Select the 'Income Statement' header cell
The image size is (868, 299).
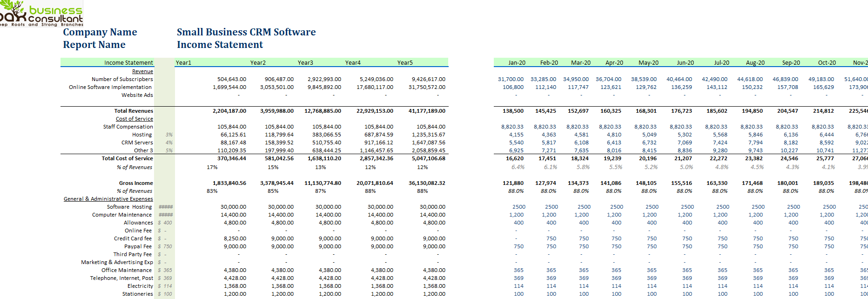pos(128,63)
